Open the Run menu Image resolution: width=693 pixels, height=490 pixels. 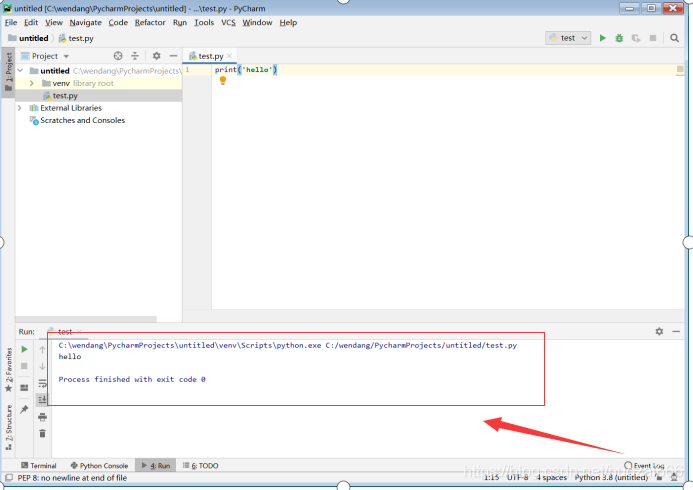point(180,23)
